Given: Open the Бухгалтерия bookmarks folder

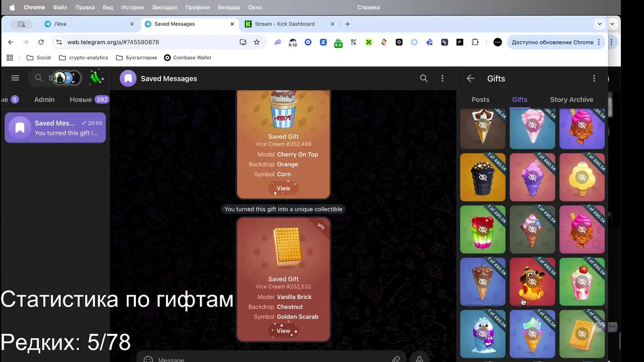Looking at the screenshot, I should (136, 57).
